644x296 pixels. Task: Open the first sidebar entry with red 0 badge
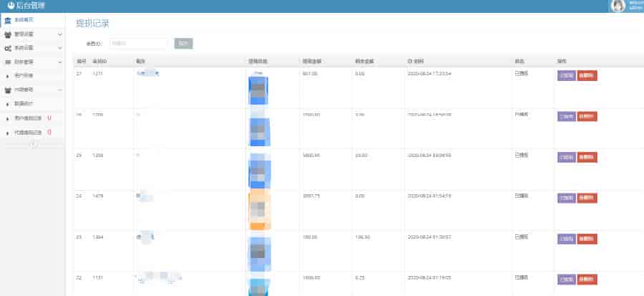[x=29, y=118]
